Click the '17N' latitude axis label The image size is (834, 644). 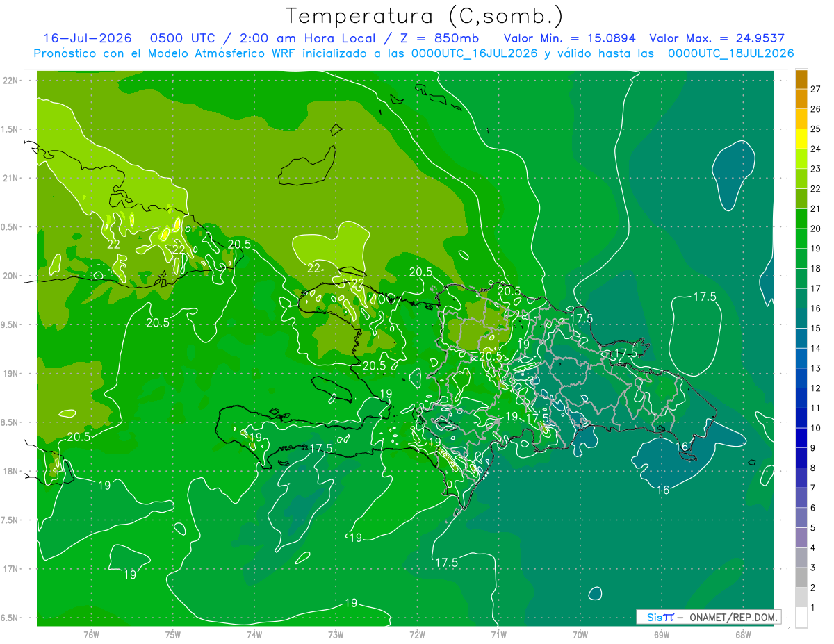(12, 569)
